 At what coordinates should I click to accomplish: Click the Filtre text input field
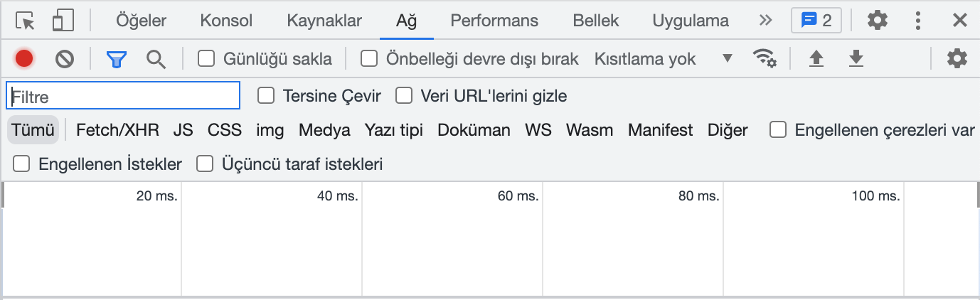point(123,96)
